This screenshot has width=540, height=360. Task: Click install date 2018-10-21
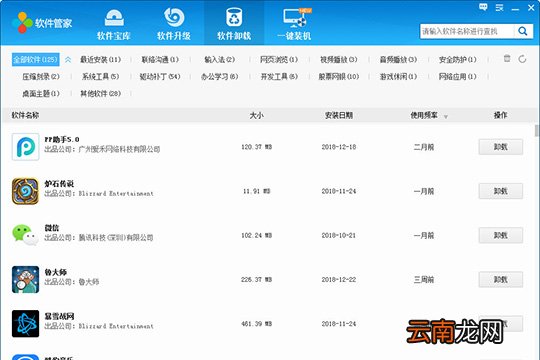click(x=339, y=235)
